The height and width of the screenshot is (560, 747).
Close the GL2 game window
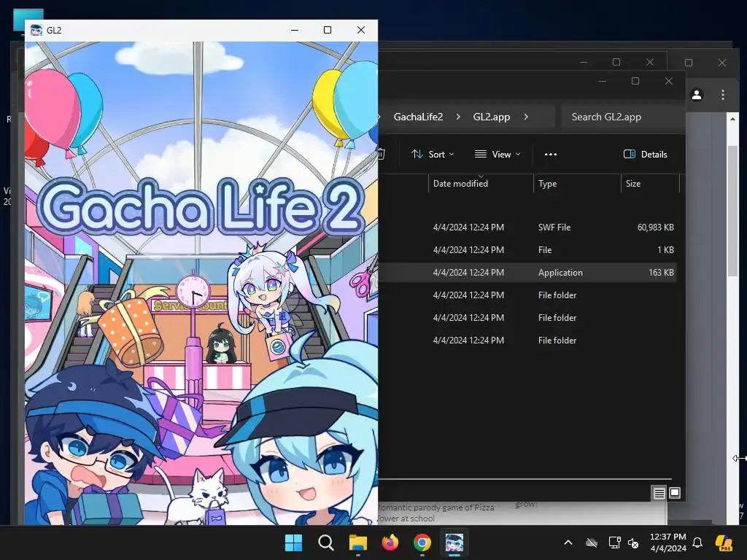pyautogui.click(x=361, y=30)
